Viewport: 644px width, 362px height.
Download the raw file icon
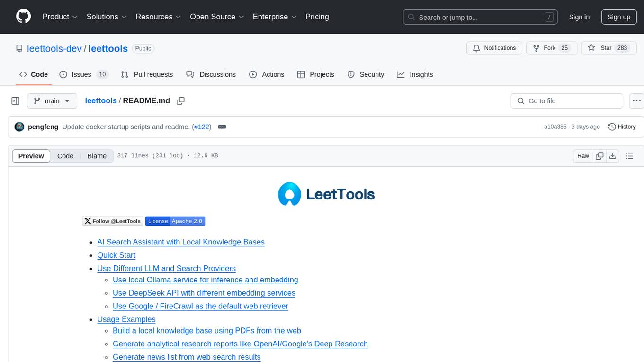(x=612, y=156)
